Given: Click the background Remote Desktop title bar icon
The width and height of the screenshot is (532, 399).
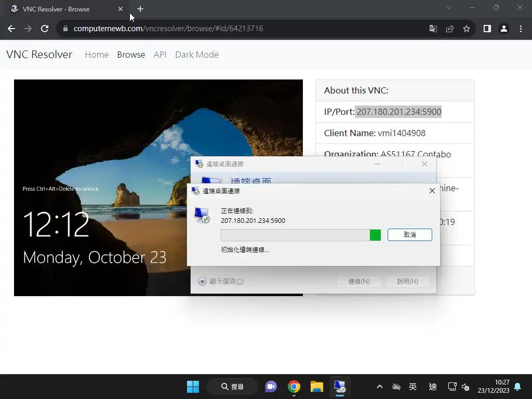Looking at the screenshot, I should [199, 164].
